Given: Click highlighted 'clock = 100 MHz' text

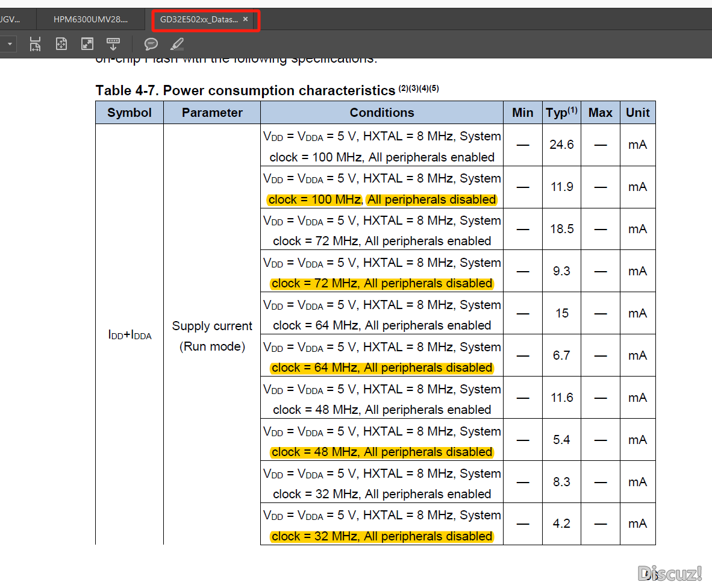Looking at the screenshot, I should point(314,199).
